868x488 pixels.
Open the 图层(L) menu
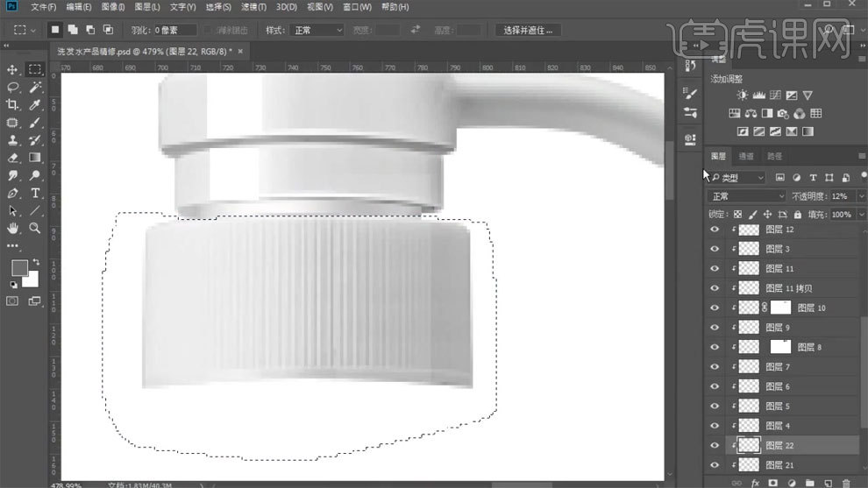pyautogui.click(x=147, y=7)
